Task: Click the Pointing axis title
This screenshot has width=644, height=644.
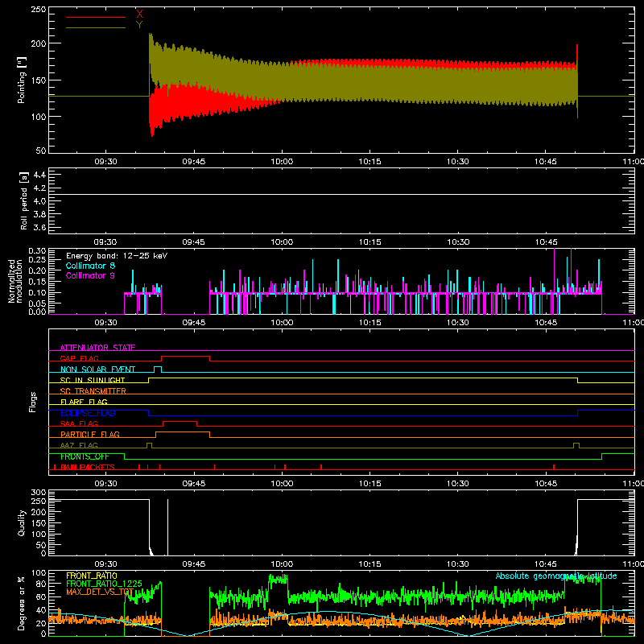Action: [x=22, y=80]
